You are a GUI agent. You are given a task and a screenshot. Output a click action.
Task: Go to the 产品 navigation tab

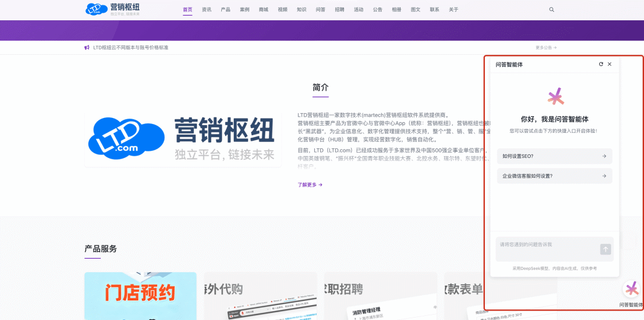[225, 10]
